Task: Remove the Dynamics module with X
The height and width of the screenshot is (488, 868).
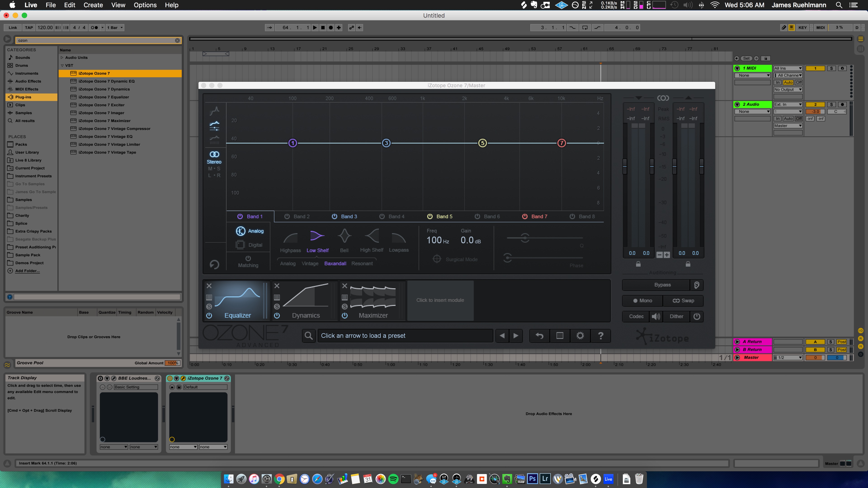Action: (277, 286)
